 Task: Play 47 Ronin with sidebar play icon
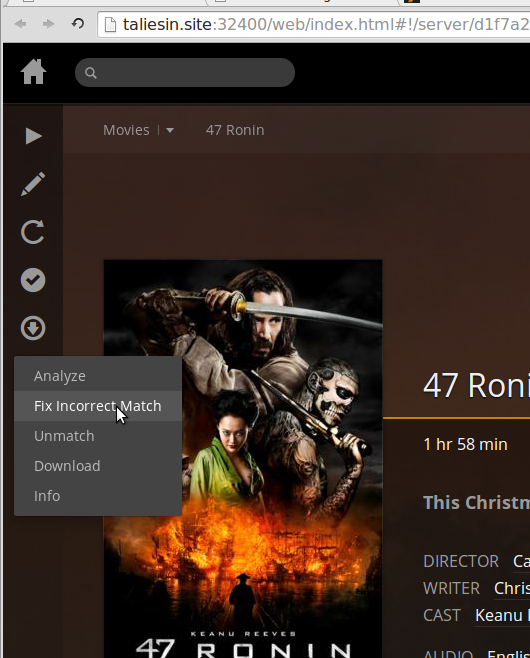[33, 136]
